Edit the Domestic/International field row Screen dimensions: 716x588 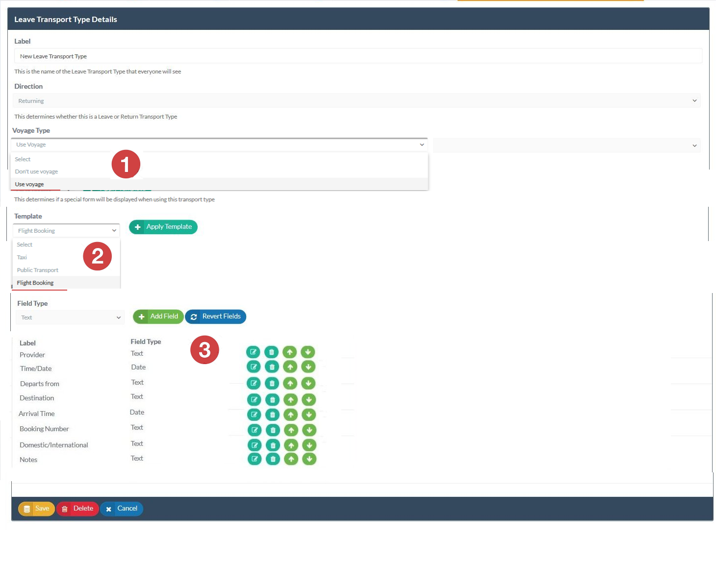[255, 445]
